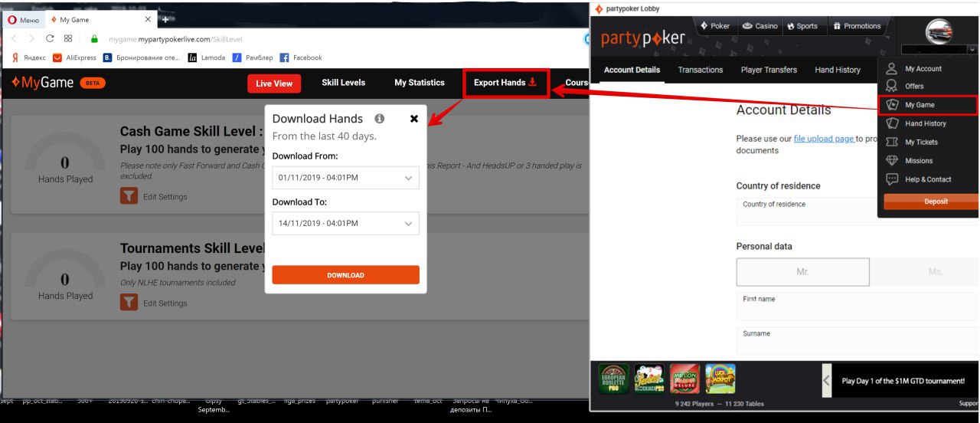Image resolution: width=980 pixels, height=423 pixels.
Task: Open the Рамблер bookmark
Action: (x=253, y=57)
